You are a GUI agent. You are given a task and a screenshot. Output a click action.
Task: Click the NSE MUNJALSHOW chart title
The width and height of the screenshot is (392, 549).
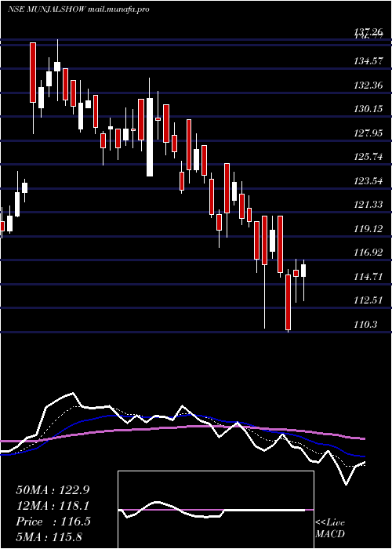[78, 9]
